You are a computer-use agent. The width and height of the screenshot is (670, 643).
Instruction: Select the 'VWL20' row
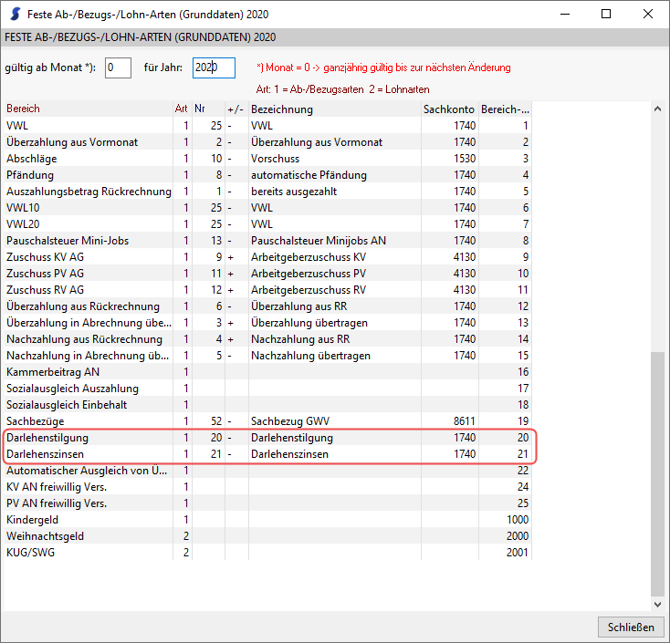268,224
